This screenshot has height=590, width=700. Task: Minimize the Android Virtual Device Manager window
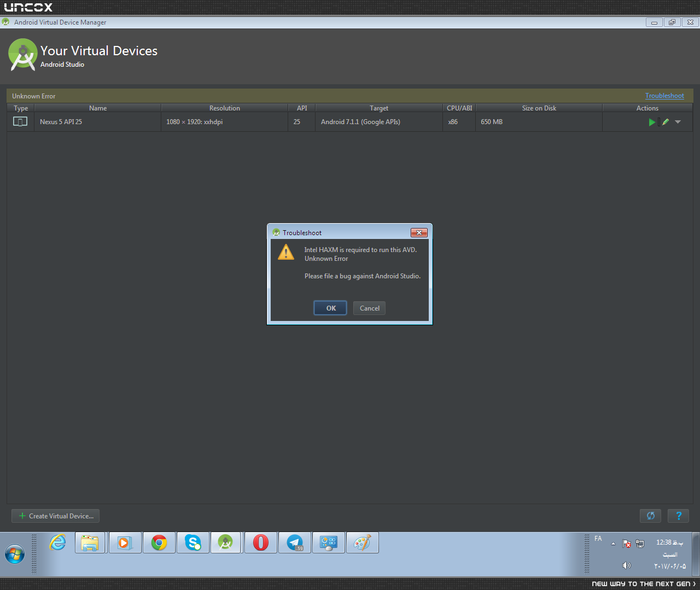pos(654,22)
